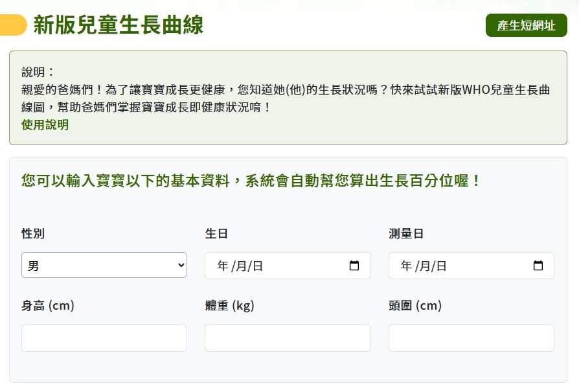Select the day segment in 測量日 field
Screen dimensions: 579x392
(441, 266)
